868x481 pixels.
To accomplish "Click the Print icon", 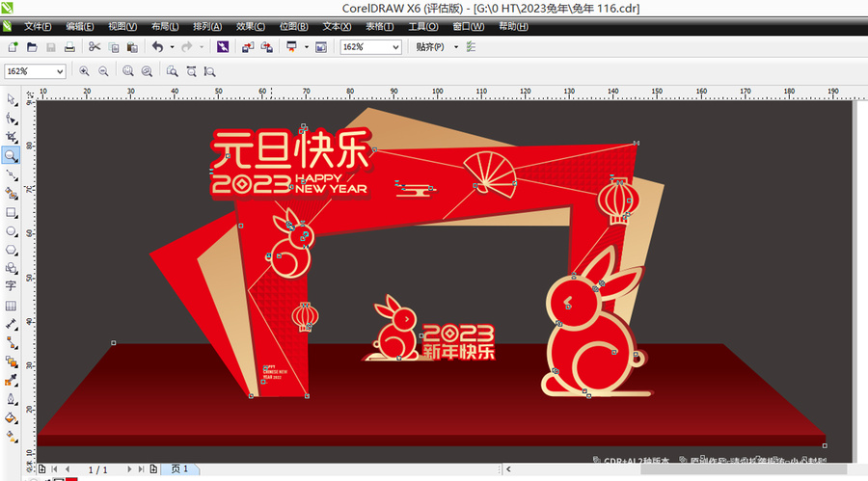I will point(69,47).
